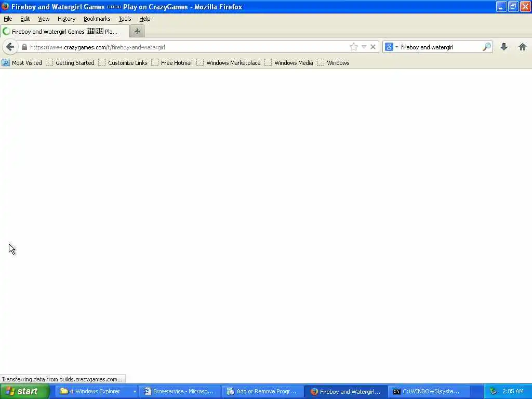Viewport: 532px width, 399px height.
Task: Open the Help menu
Action: coord(145,19)
